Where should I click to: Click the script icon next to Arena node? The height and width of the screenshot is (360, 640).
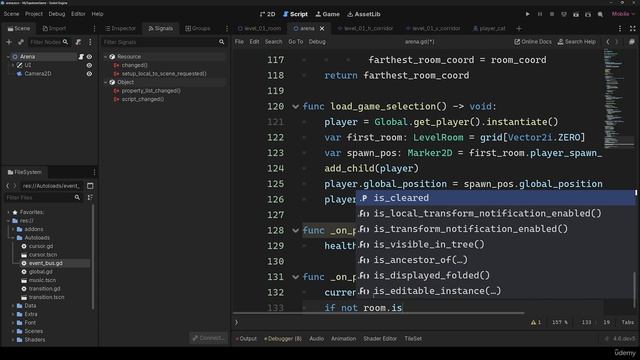pos(81,57)
